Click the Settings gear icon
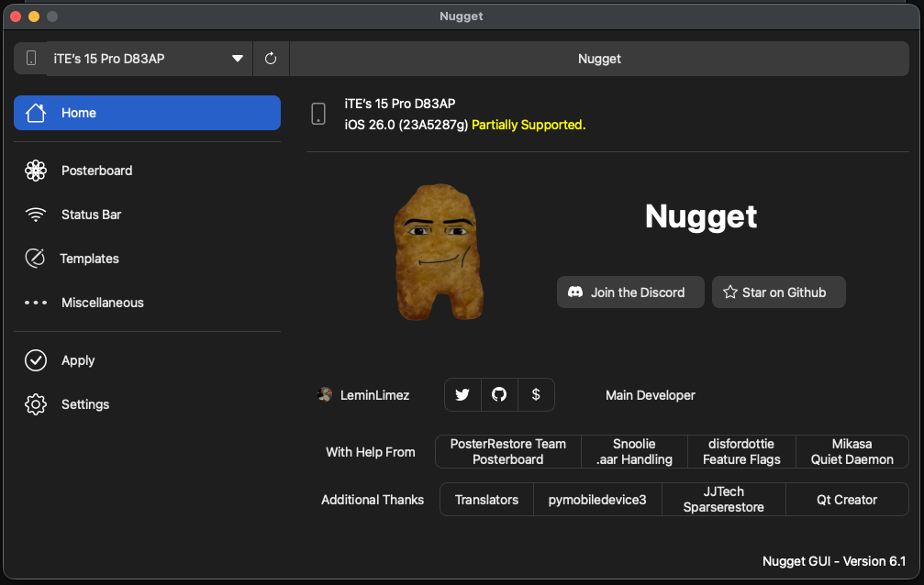The height and width of the screenshot is (585, 924). [36, 404]
